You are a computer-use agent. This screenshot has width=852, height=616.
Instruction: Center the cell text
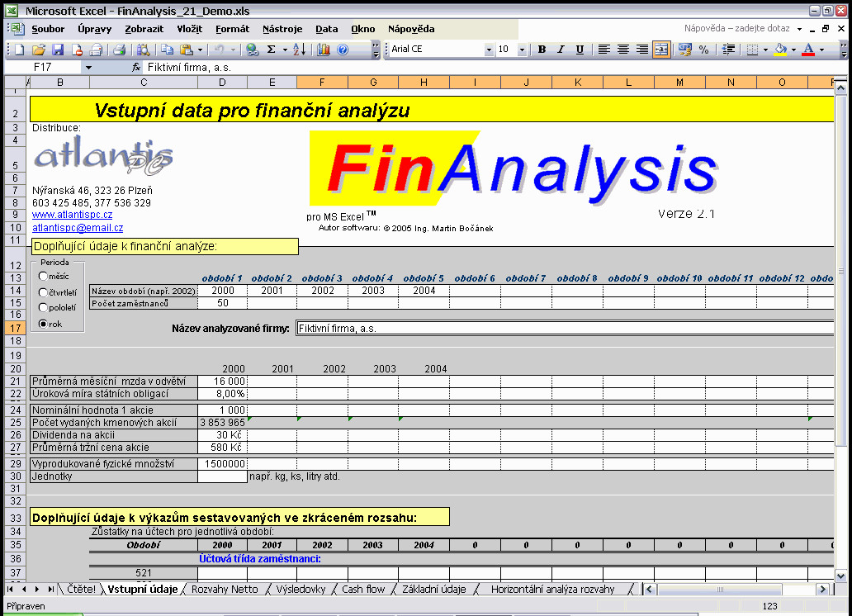(622, 50)
